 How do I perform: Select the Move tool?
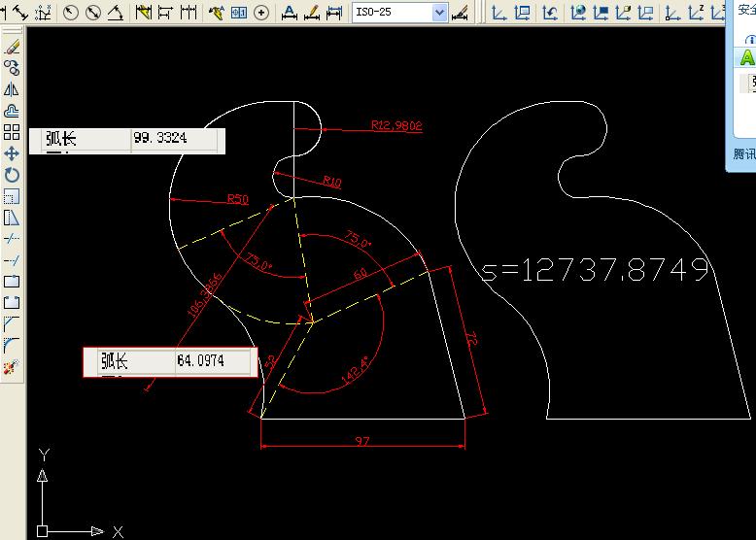click(x=12, y=153)
